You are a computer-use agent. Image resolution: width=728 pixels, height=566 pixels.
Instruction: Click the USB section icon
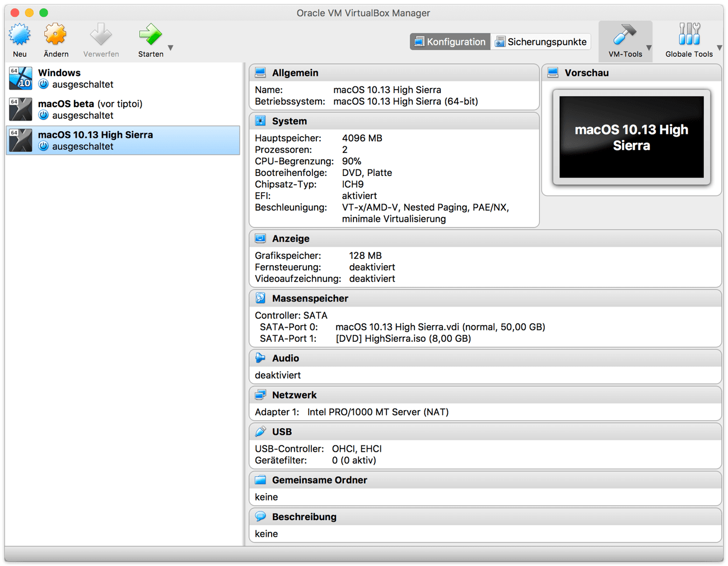click(x=260, y=432)
